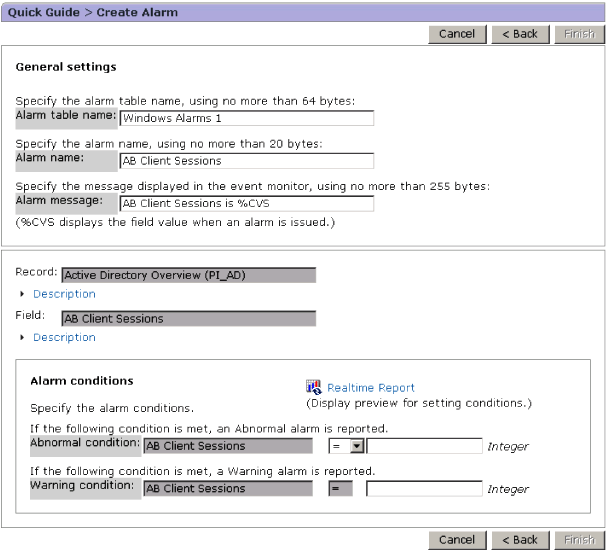Click the Alarm conditions heading
The height and width of the screenshot is (552, 607).
click(x=82, y=381)
